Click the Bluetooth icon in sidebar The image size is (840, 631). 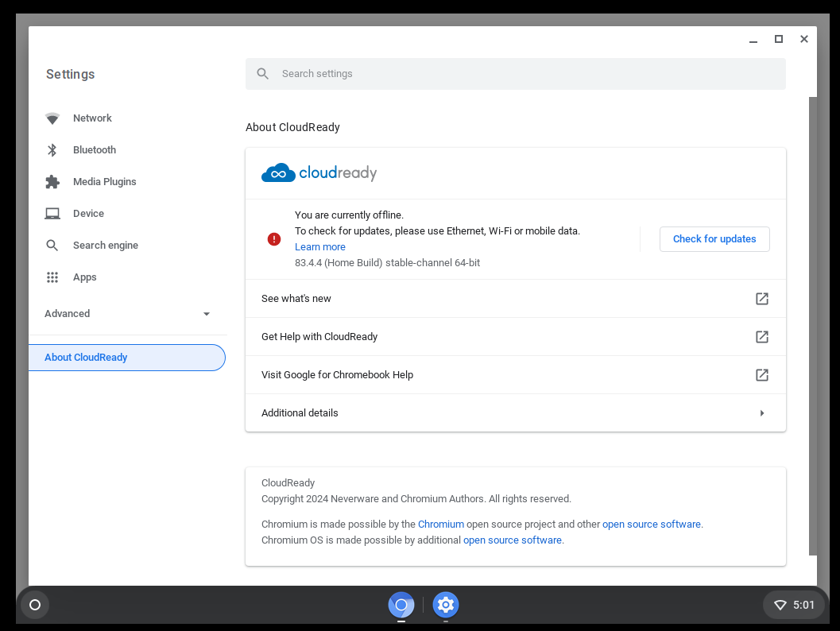pyautogui.click(x=52, y=150)
